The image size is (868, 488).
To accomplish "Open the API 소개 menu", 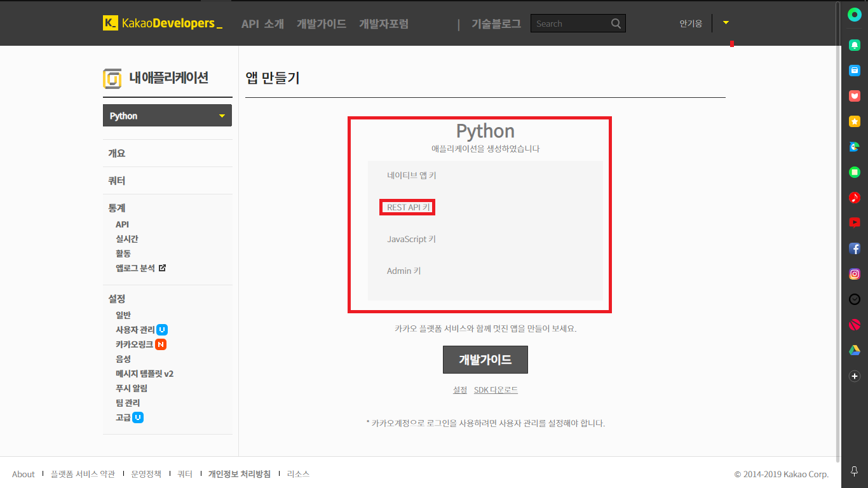I will click(x=262, y=24).
